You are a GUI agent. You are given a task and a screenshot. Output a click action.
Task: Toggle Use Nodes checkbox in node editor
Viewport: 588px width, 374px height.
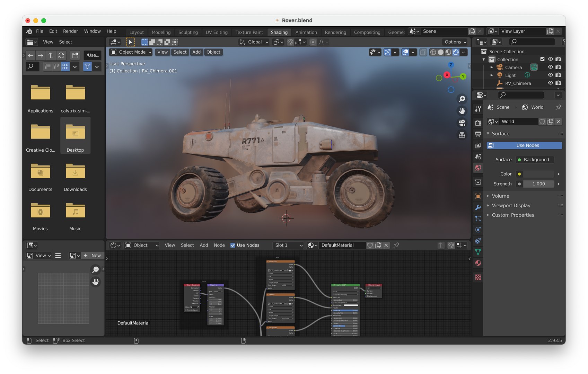click(233, 245)
